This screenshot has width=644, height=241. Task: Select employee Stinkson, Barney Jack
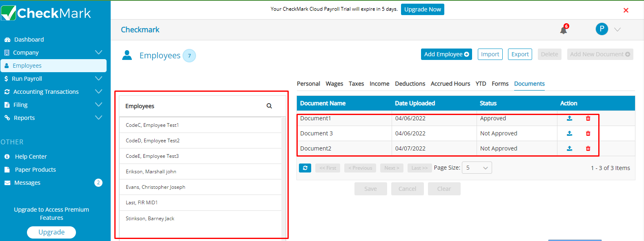200,219
